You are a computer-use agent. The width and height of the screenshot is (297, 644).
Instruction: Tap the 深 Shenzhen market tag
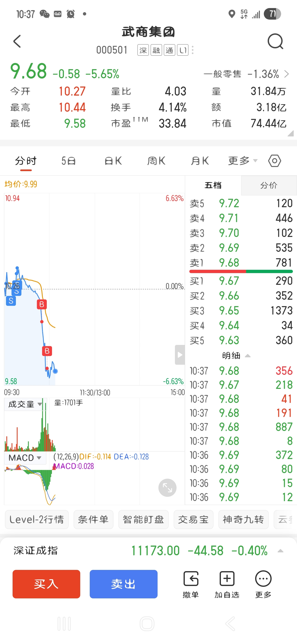[x=143, y=50]
